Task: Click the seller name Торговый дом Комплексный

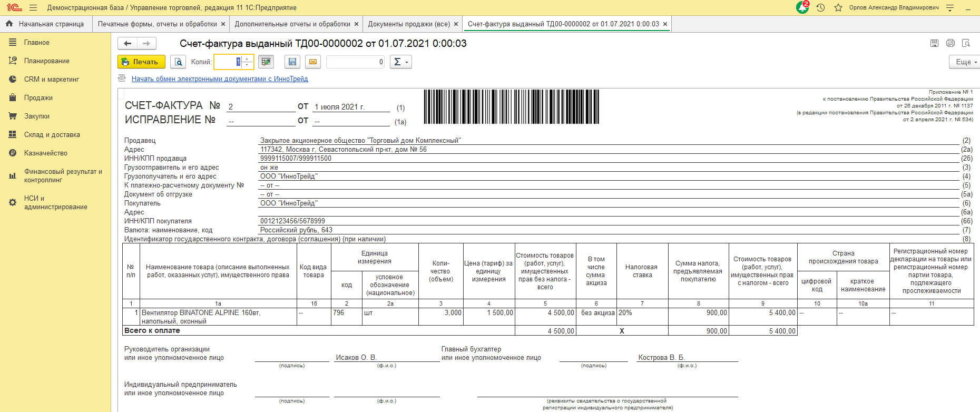Action: pyautogui.click(x=360, y=141)
